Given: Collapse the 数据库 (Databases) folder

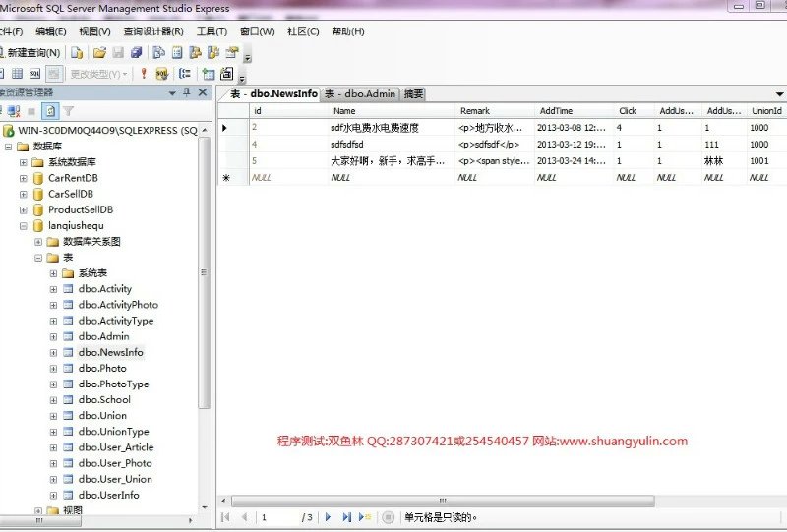Looking at the screenshot, I should click(8, 147).
